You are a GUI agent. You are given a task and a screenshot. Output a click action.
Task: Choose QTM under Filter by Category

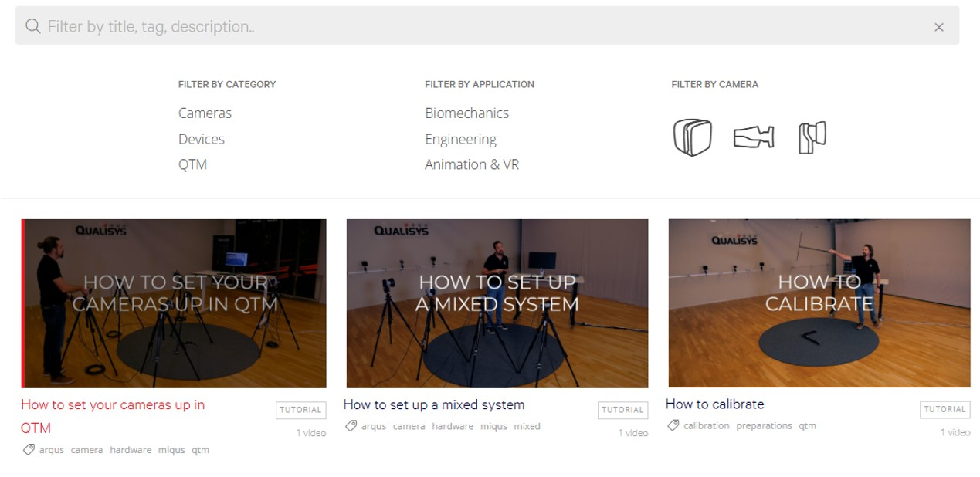[192, 164]
